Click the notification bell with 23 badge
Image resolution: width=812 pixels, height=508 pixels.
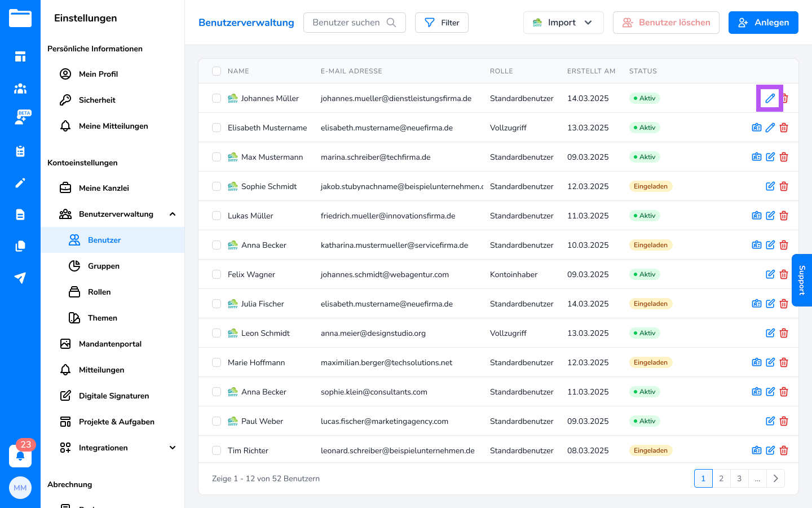click(x=20, y=456)
